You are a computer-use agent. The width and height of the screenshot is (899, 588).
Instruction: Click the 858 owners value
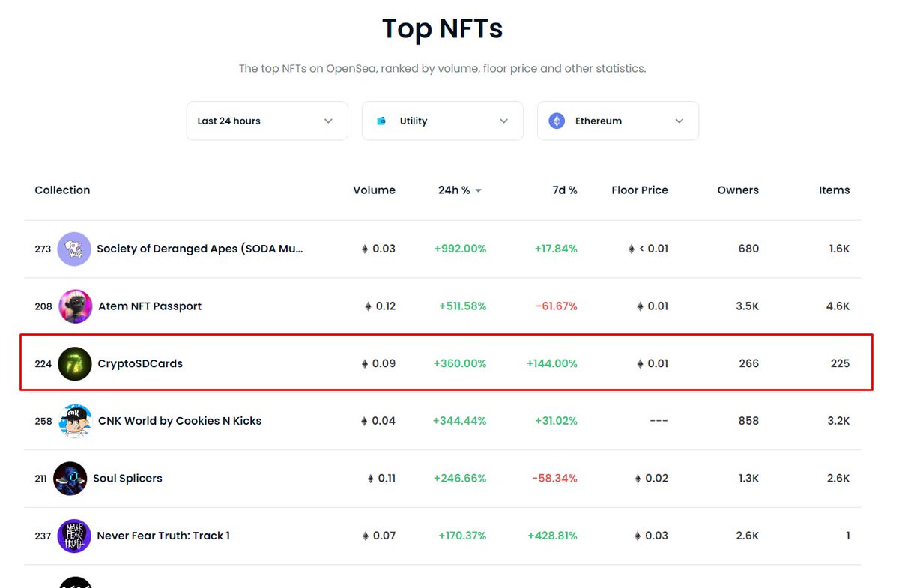click(x=748, y=421)
